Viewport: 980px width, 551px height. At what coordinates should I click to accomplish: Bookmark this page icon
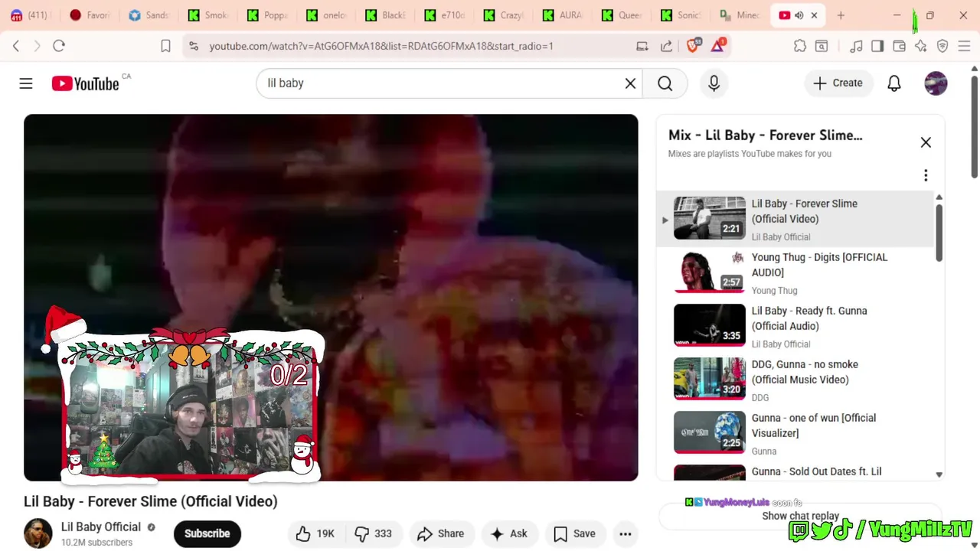(x=165, y=46)
